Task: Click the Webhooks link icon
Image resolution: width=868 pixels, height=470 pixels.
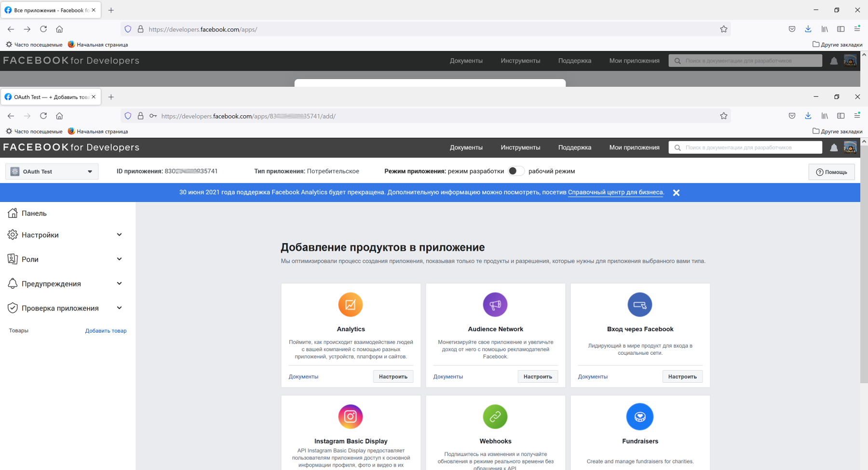Action: tap(495, 416)
